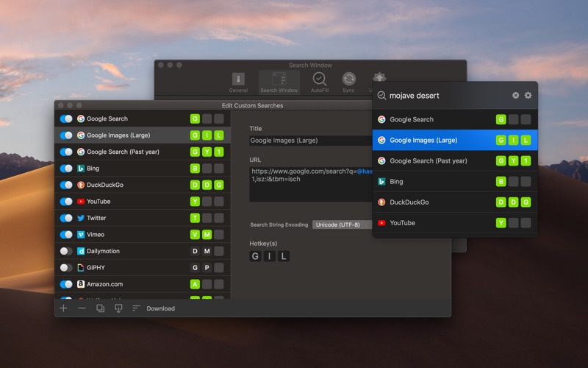Select Google Search in the popup results
The image size is (588, 368).
(x=455, y=119)
